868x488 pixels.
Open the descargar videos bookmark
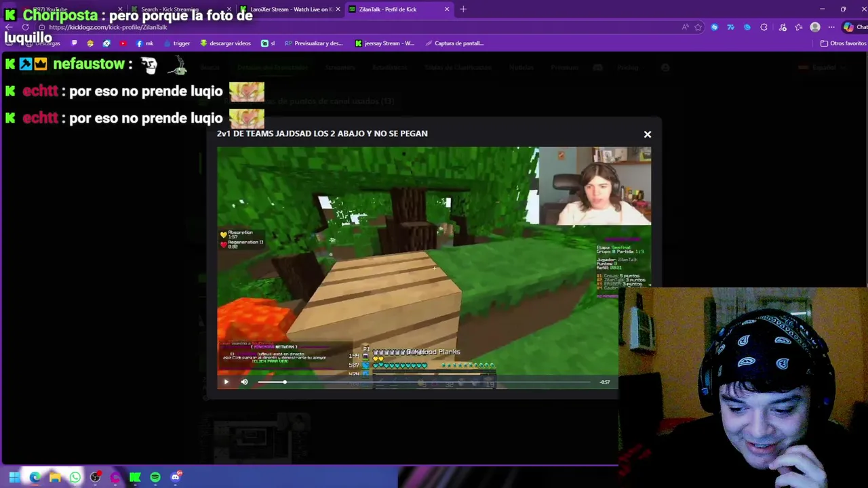point(225,43)
